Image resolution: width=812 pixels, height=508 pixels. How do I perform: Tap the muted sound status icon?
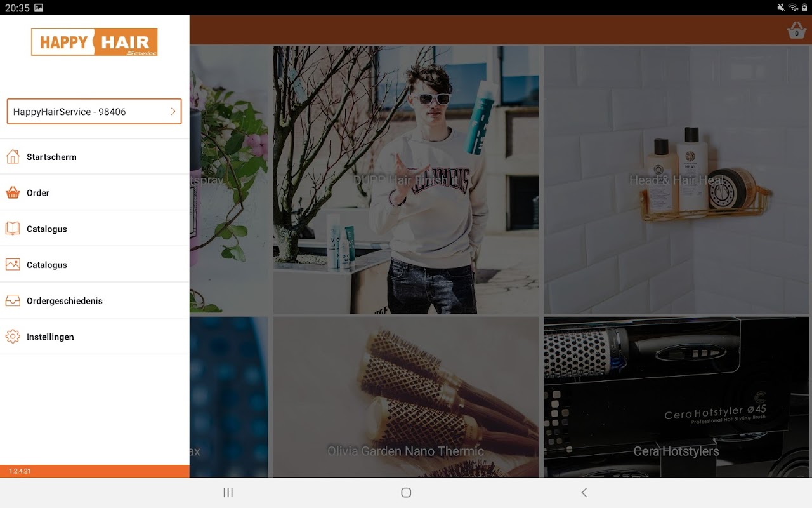coord(781,8)
